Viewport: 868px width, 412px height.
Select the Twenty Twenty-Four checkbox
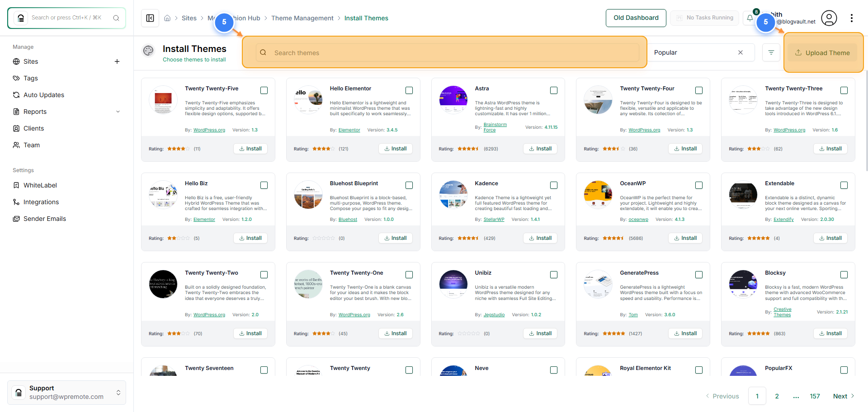(x=699, y=90)
